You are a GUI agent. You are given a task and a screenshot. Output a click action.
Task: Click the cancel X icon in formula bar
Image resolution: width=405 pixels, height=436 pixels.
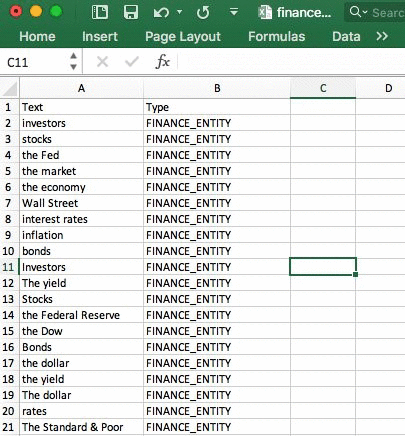point(102,62)
